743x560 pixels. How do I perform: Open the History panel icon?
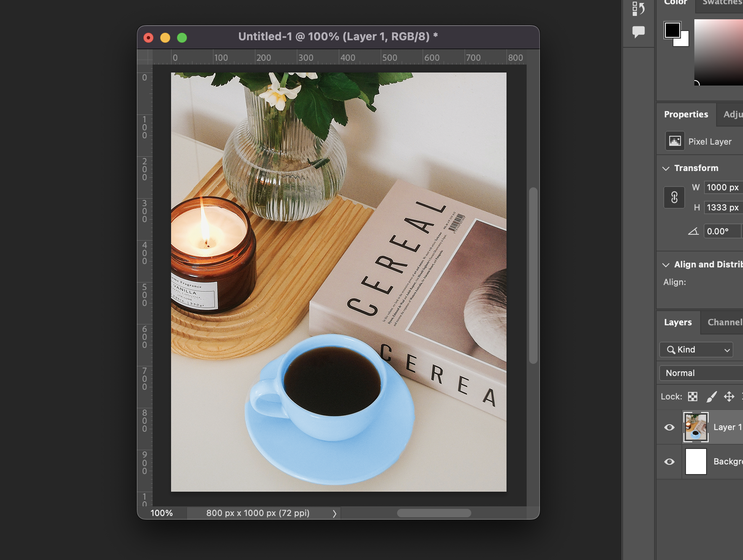[x=638, y=8]
